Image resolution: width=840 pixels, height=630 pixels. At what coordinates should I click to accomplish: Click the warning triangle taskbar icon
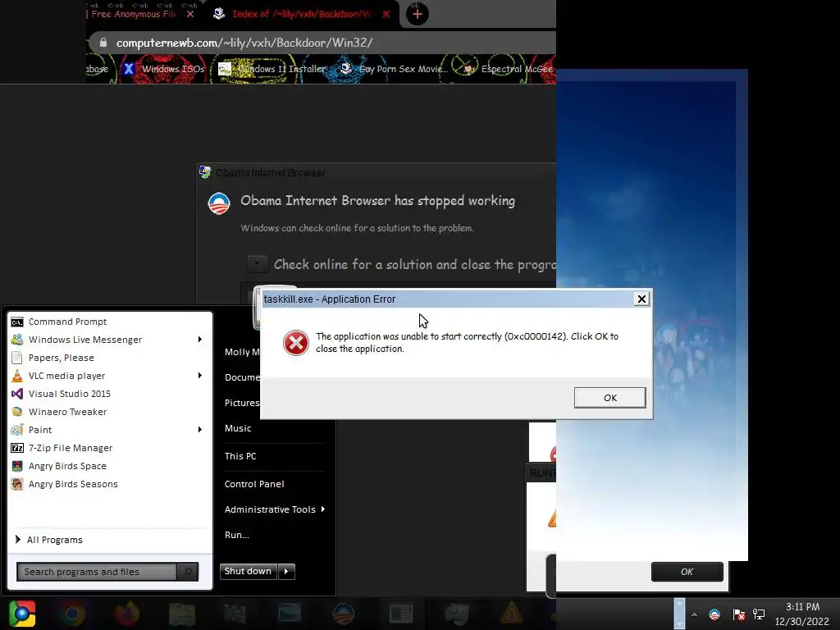point(512,614)
